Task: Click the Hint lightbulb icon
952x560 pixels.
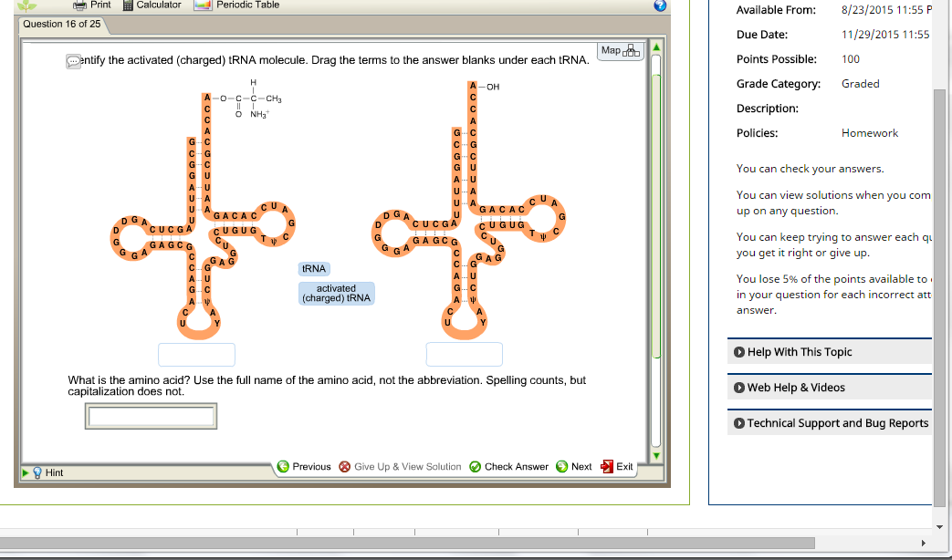Action: click(37, 472)
